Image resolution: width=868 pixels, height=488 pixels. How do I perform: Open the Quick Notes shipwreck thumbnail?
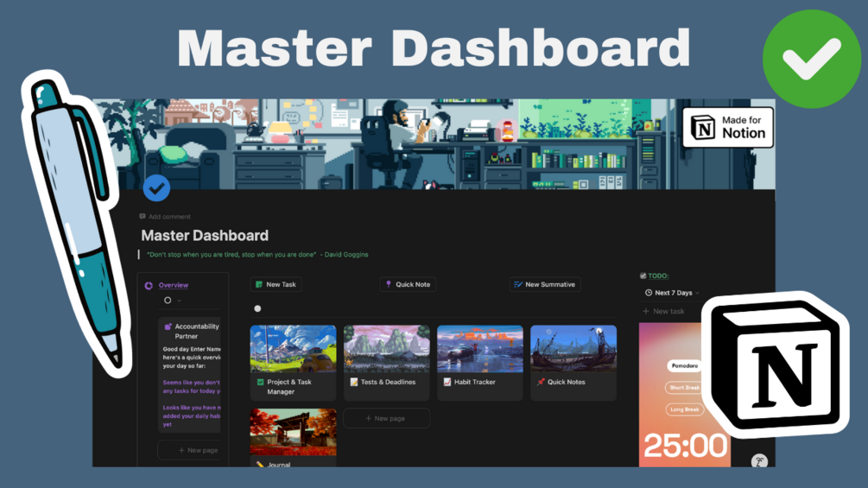573,349
